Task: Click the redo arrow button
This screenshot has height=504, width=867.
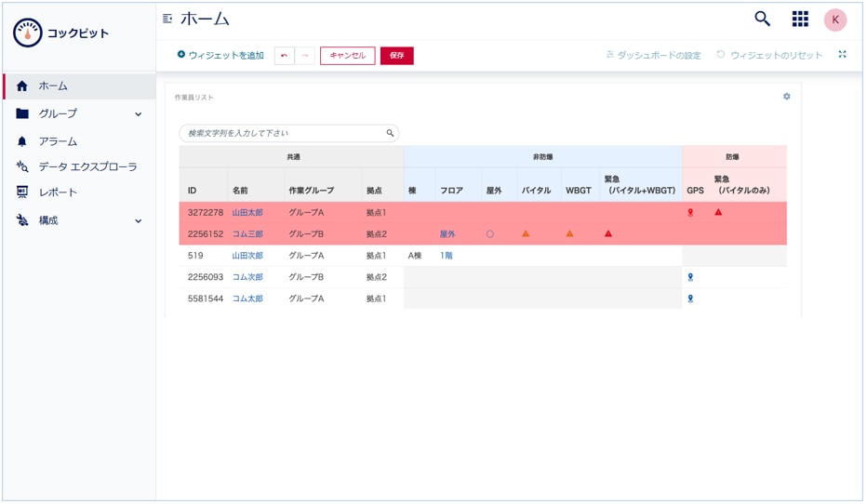Action: coord(305,55)
